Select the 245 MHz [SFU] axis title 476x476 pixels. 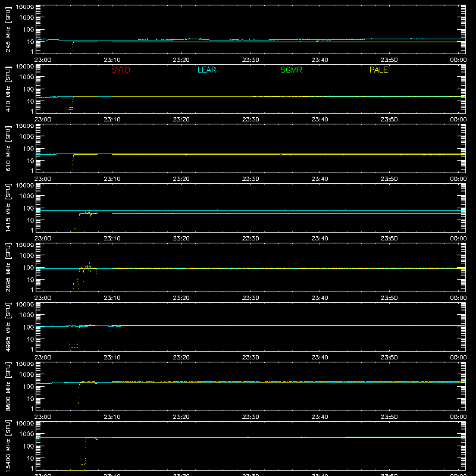8,29
